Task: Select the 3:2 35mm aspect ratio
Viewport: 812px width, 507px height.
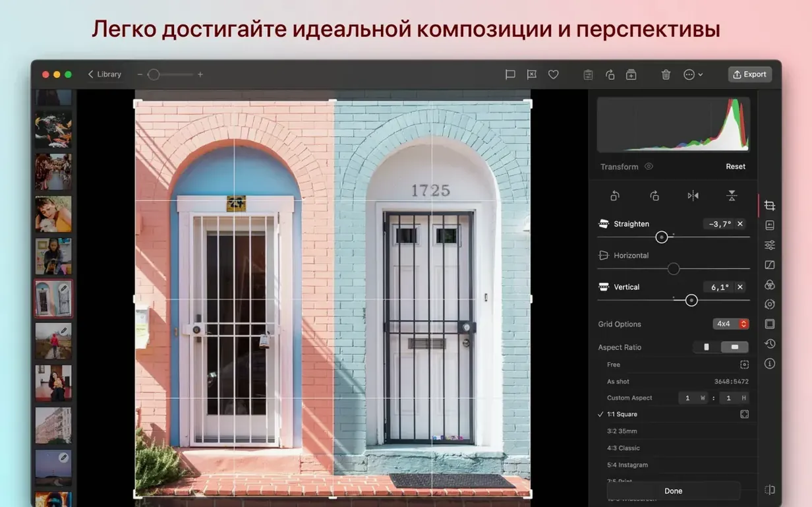Action: click(622, 431)
